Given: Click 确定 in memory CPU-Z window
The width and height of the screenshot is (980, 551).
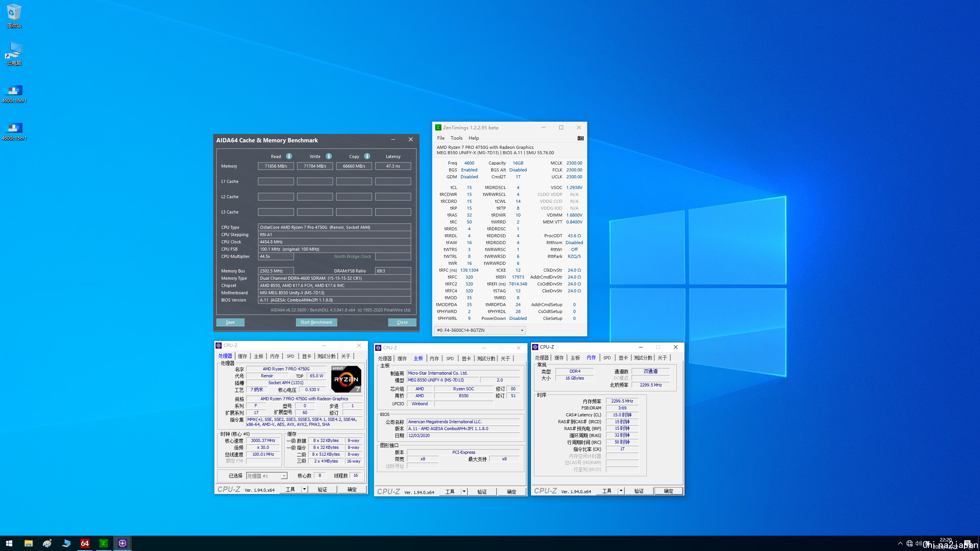Looking at the screenshot, I should (x=668, y=491).
